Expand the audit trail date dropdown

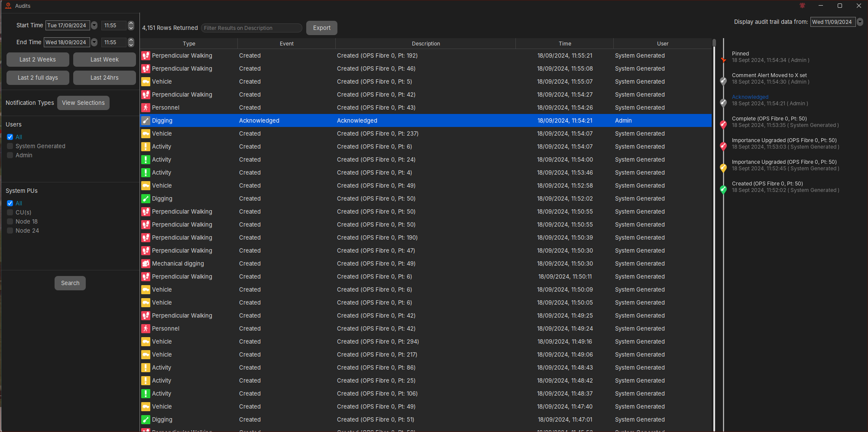click(x=860, y=22)
